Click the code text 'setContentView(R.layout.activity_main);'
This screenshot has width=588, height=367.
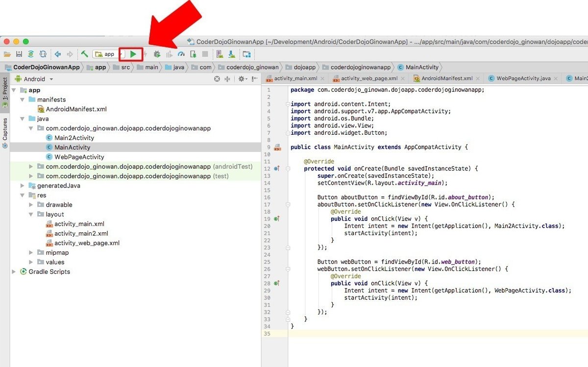[382, 183]
